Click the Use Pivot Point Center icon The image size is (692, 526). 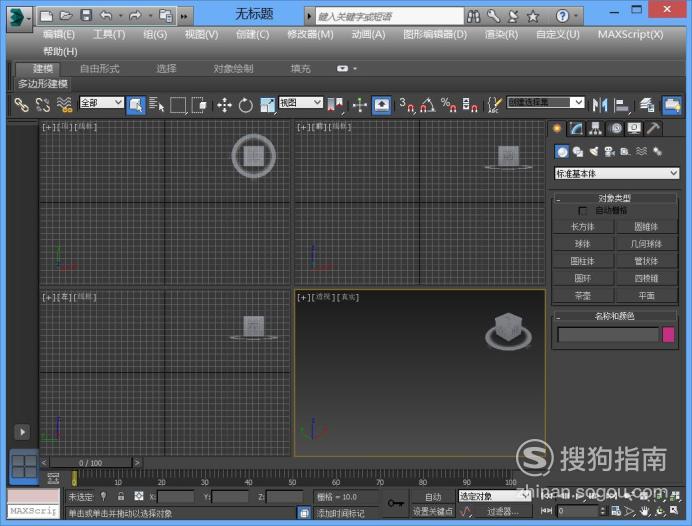point(335,105)
